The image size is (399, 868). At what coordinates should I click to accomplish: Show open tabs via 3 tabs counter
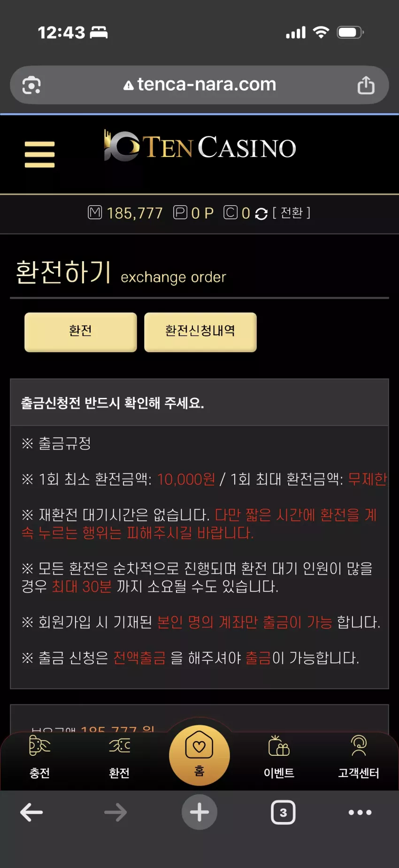point(283,812)
